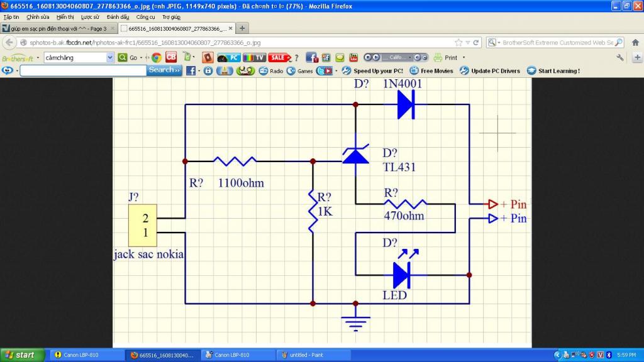Click the blue padlock toolbar icon
The image size is (644, 362).
click(x=208, y=70)
